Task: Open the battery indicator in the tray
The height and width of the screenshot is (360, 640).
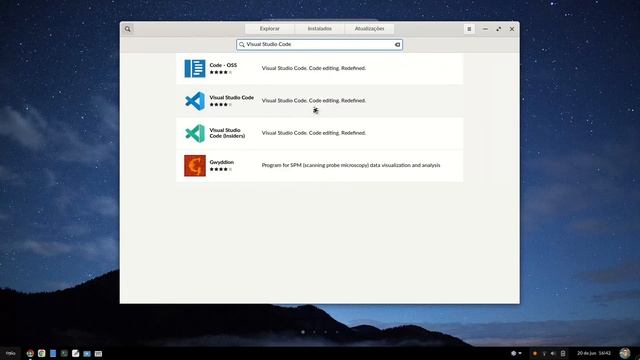Action: 563,353
